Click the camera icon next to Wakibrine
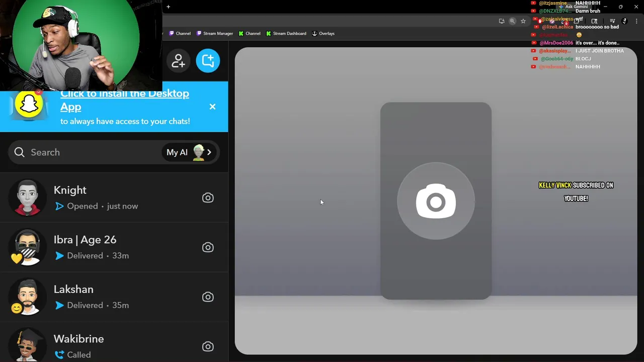 click(208, 346)
